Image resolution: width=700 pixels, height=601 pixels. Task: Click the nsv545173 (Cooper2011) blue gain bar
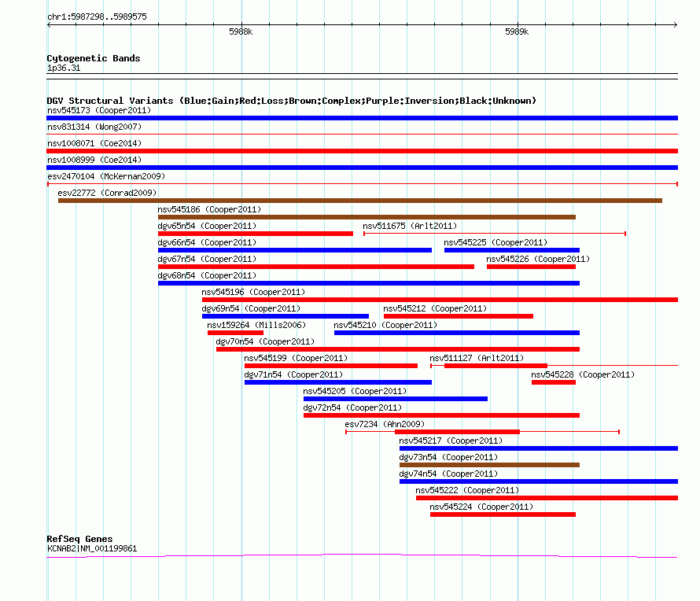(x=362, y=118)
